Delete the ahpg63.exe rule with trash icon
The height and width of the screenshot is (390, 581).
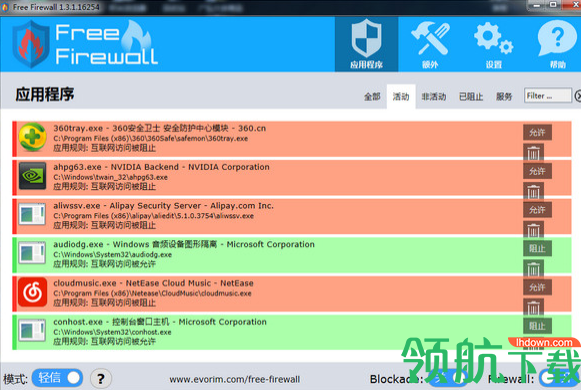[x=533, y=191]
